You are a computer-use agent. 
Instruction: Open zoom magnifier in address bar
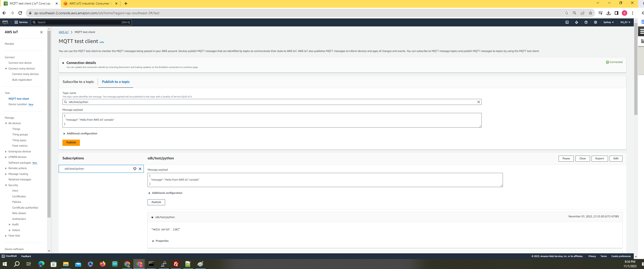575,13
